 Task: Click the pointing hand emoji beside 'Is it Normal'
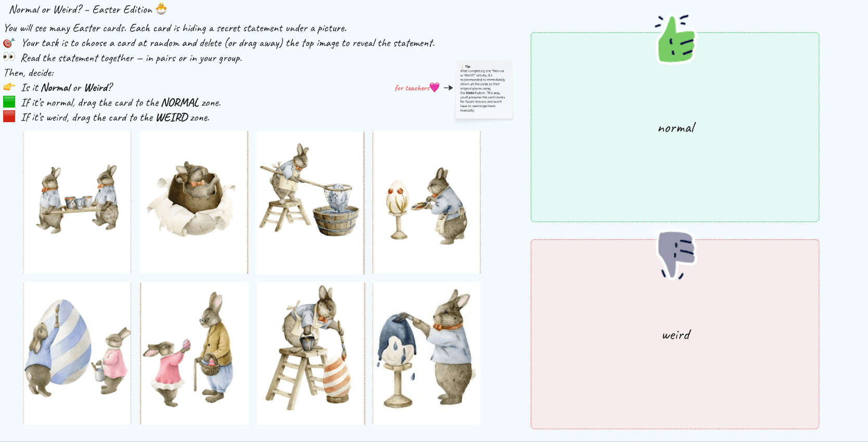9,87
